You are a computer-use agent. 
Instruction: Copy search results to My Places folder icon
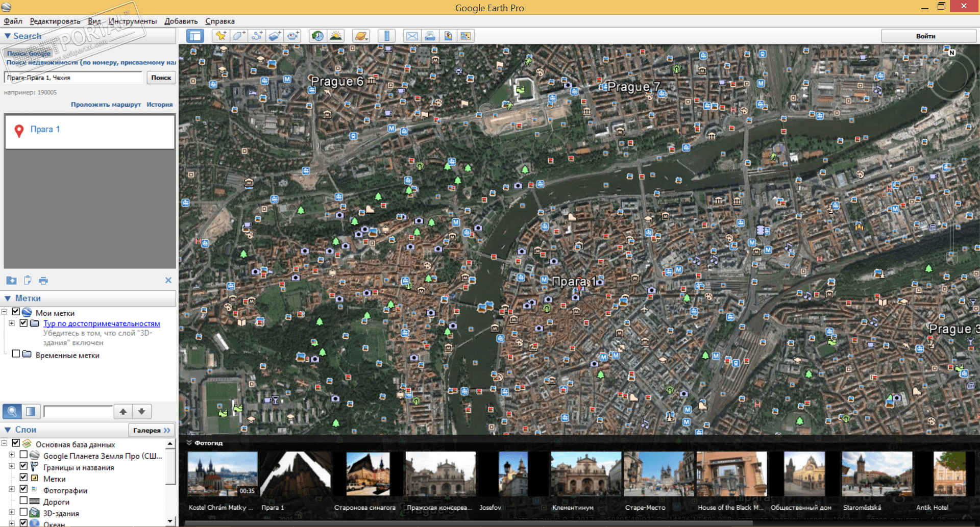[11, 280]
